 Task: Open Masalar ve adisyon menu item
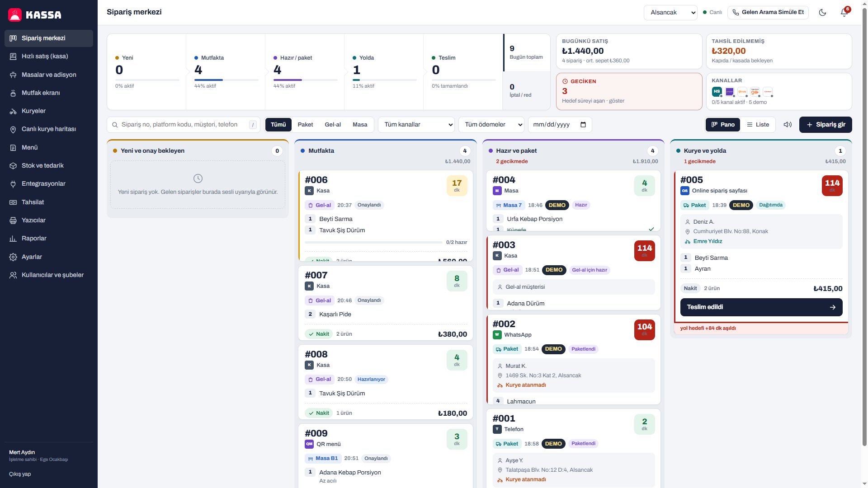[49, 75]
